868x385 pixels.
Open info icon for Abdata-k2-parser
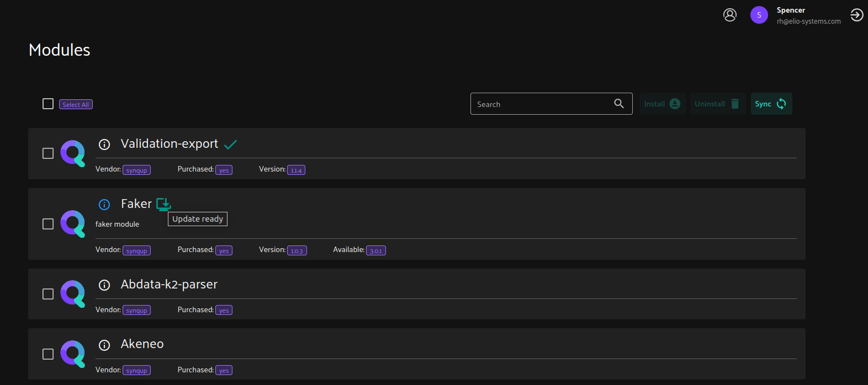coord(104,285)
